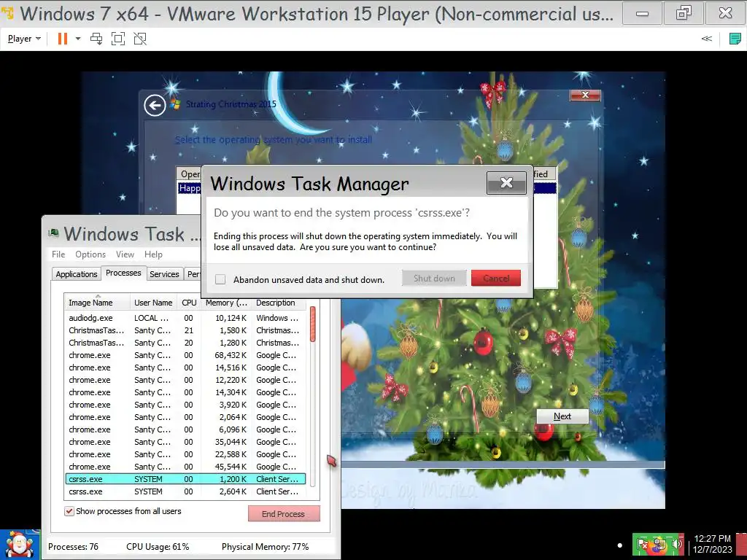Open the File menu in Task Manager
The image size is (747, 560).
coord(58,254)
